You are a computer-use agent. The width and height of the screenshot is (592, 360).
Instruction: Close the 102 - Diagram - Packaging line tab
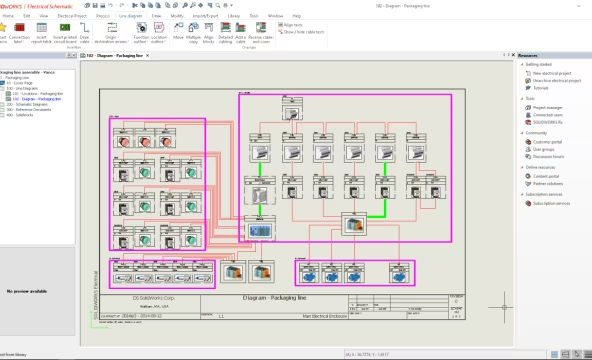tap(148, 55)
